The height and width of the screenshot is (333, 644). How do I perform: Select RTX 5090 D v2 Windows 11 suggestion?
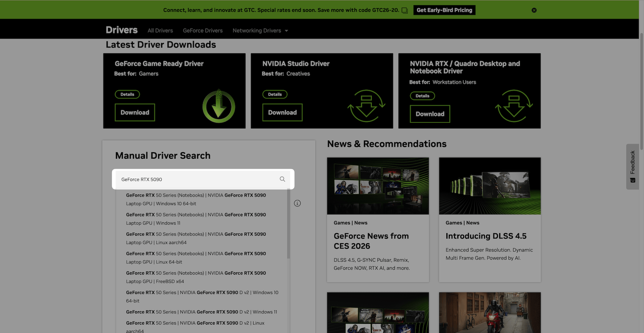point(201,312)
